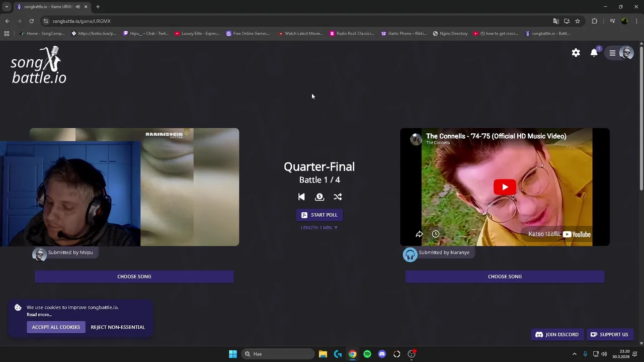644x362 pixels.
Task: Click the taskbar search box Hae
Action: [x=278, y=354]
